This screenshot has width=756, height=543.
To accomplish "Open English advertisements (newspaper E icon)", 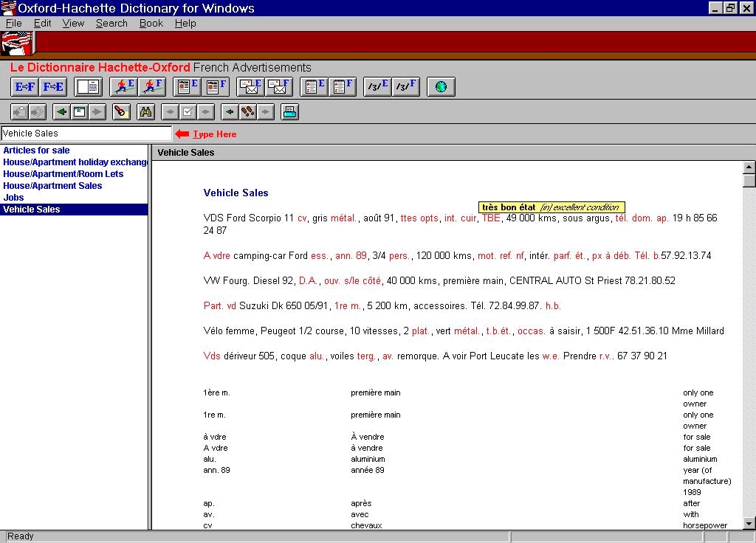I will 188,87.
